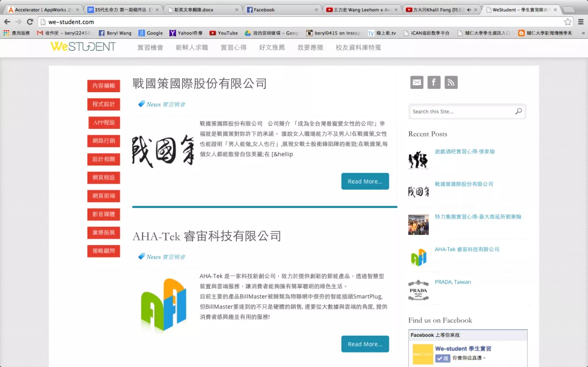
Task: Select the 網頁程設 category button
Action: (104, 177)
